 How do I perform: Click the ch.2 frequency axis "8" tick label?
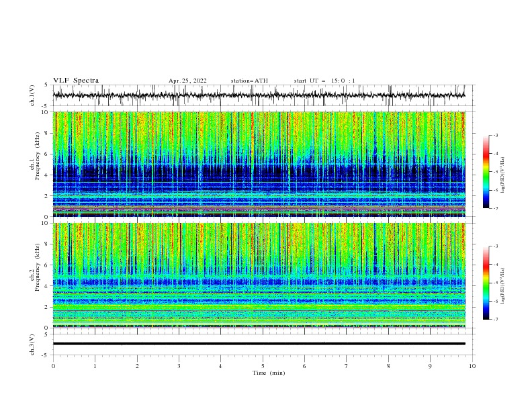pos(47,244)
